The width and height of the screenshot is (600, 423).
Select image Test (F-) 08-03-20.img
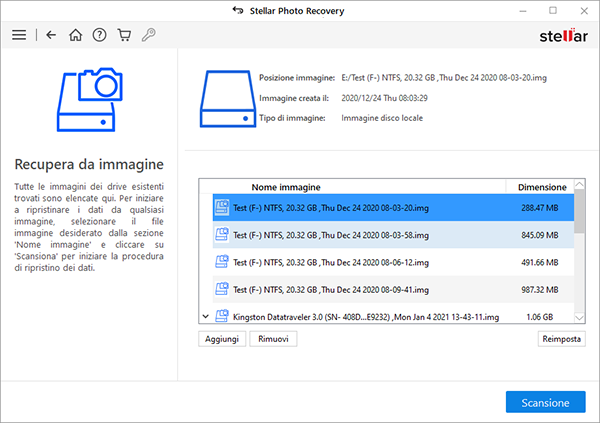tap(330, 208)
